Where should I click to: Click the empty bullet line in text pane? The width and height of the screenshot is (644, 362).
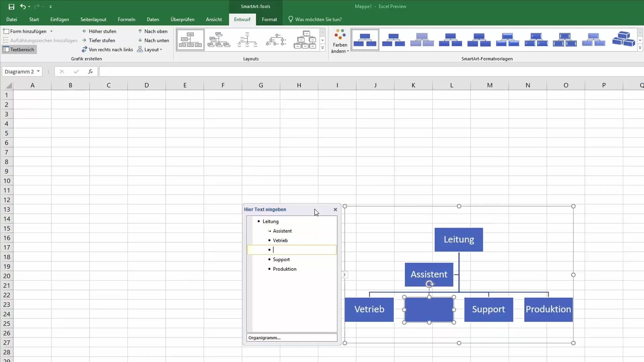click(x=292, y=250)
